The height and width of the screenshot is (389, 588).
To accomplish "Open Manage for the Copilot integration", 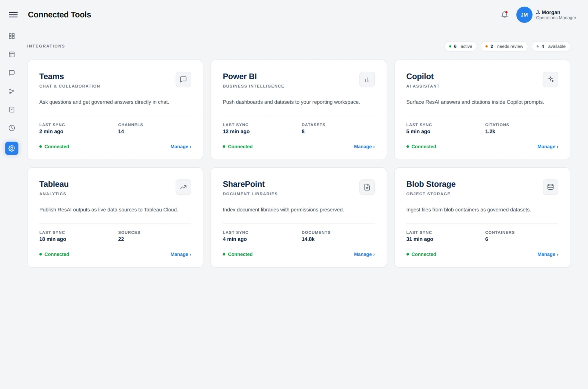I will point(548,147).
